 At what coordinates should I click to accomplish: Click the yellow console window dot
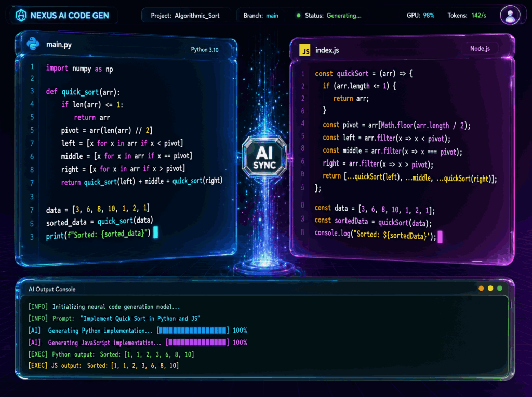(490, 288)
